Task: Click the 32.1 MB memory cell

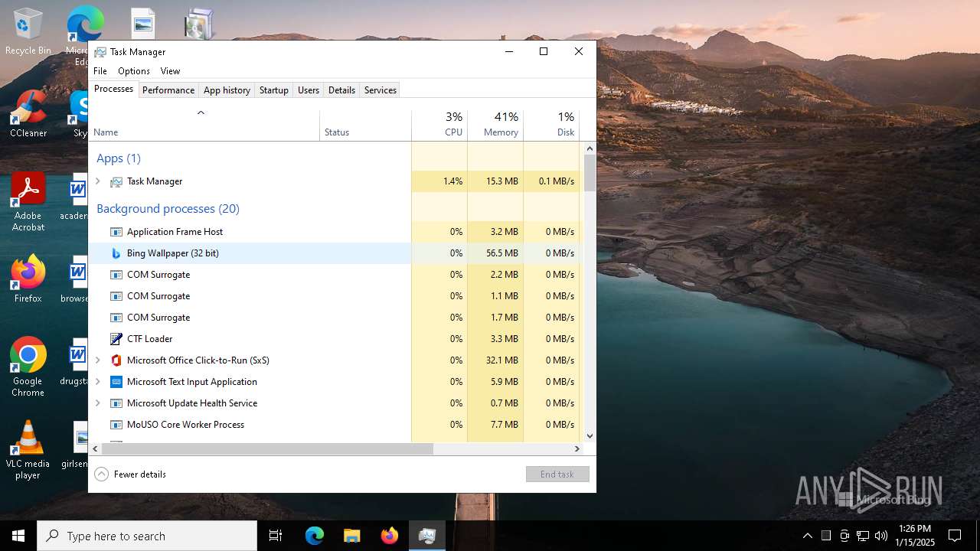Action: click(x=495, y=360)
